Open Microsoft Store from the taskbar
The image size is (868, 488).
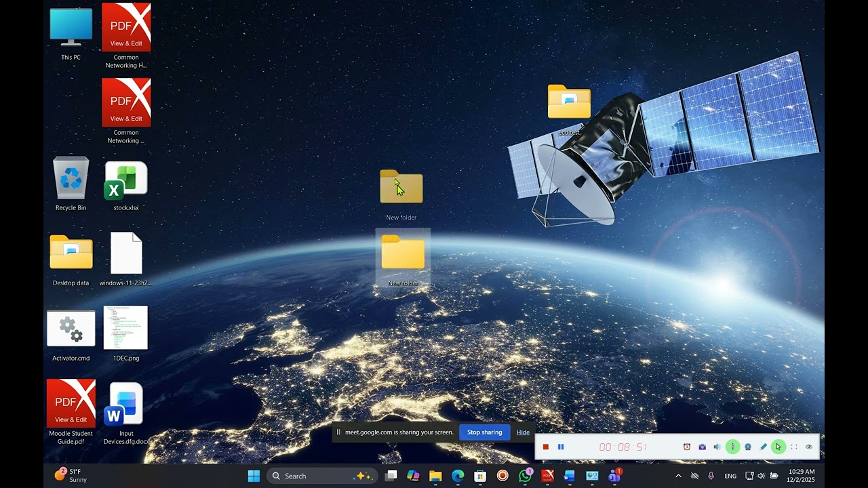coord(480,476)
